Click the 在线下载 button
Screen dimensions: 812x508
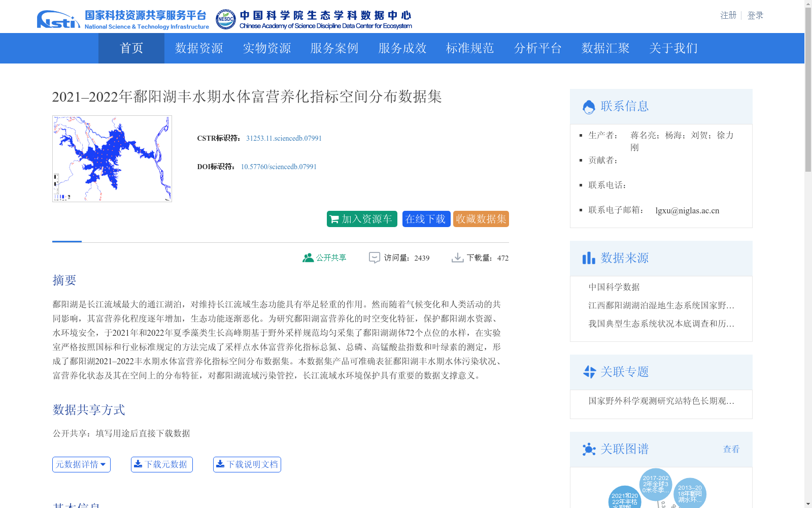426,219
